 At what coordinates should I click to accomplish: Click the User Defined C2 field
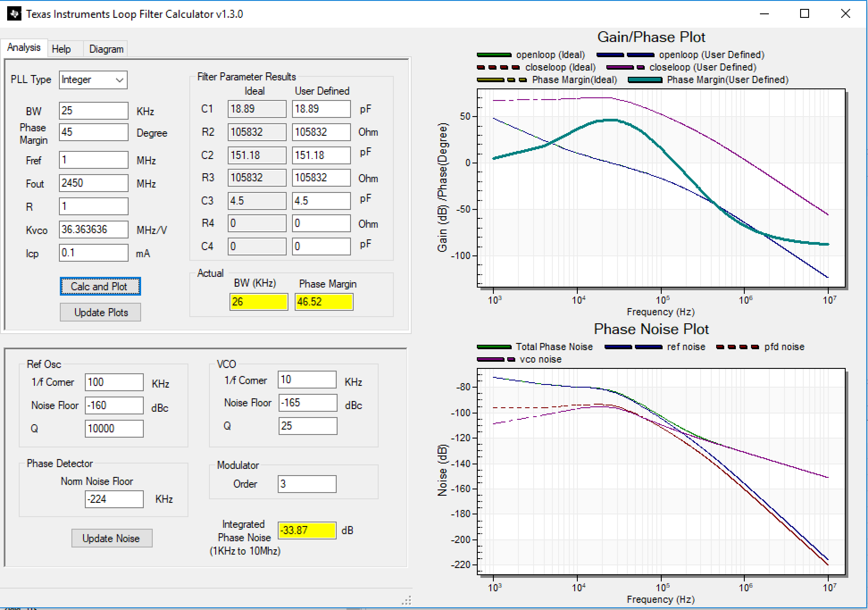321,155
